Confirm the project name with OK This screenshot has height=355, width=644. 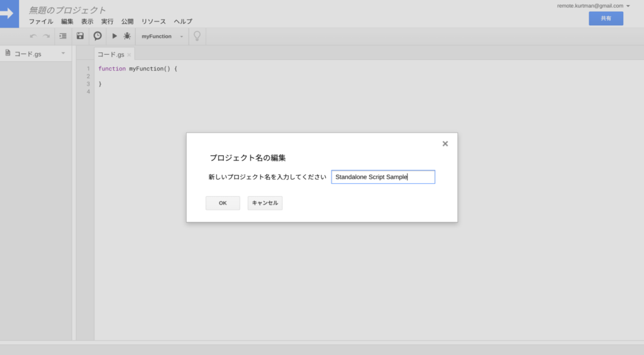tap(223, 203)
